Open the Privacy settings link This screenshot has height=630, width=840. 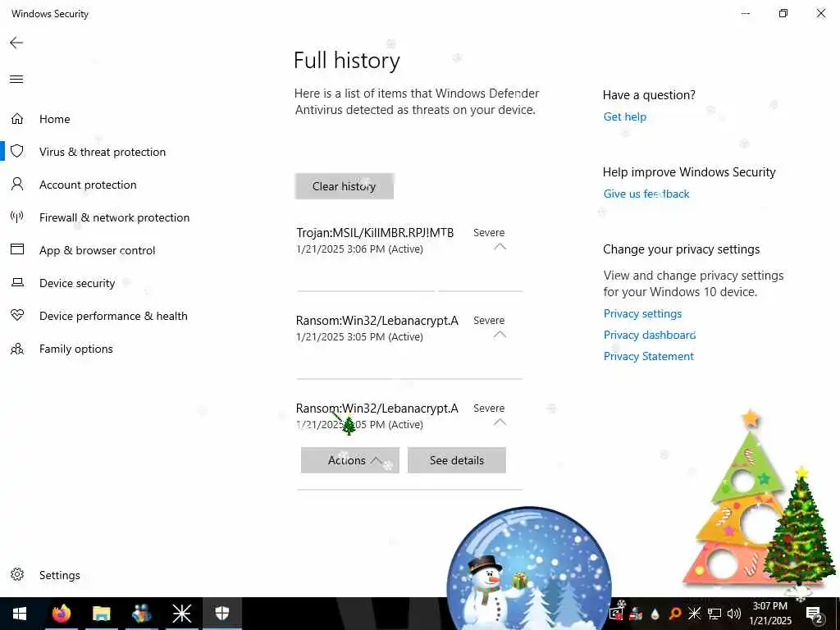pos(642,313)
